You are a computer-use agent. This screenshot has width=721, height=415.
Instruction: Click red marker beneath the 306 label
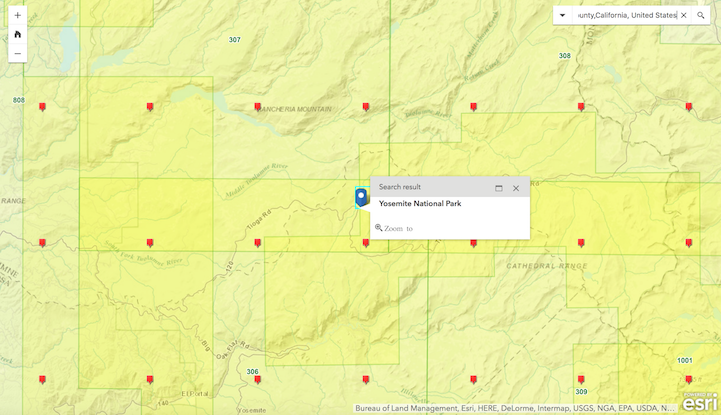point(258,380)
